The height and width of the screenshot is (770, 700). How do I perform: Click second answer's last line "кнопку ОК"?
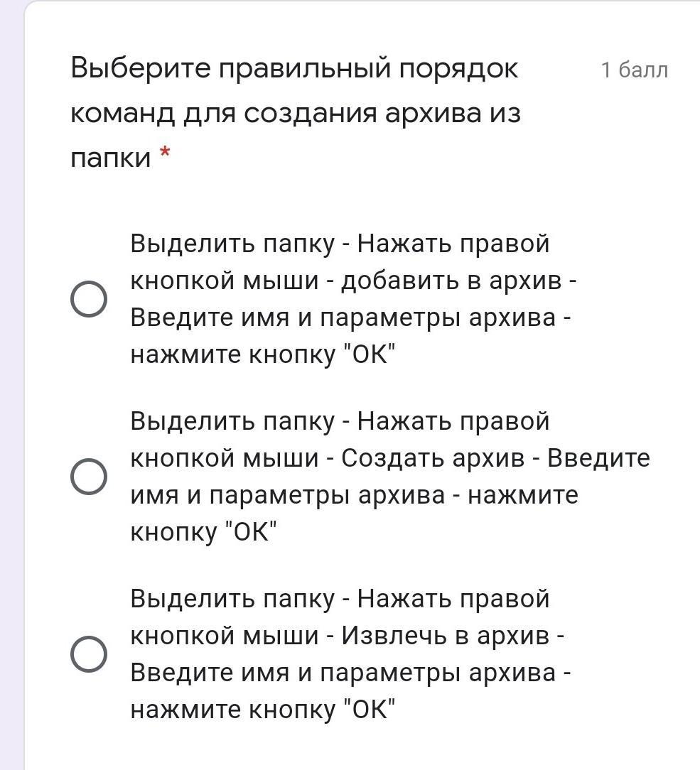(x=203, y=533)
